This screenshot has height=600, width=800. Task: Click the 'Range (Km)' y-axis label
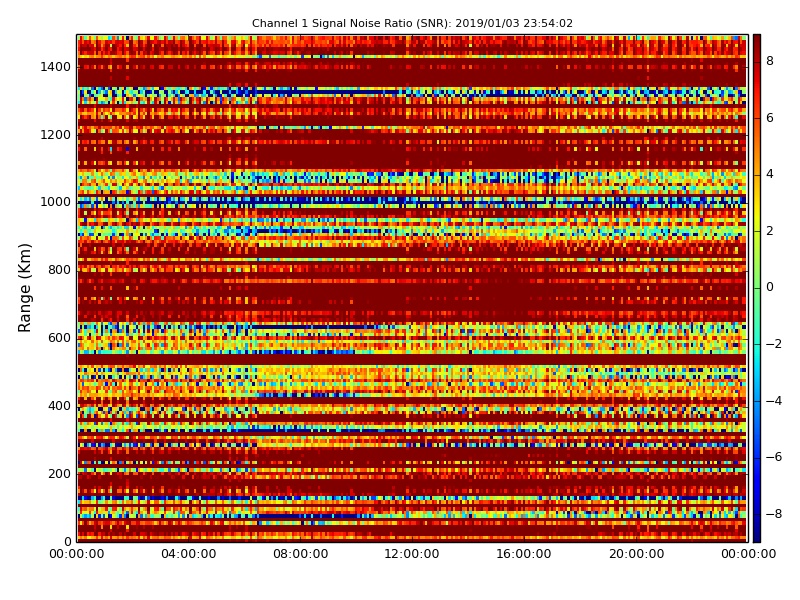click(x=24, y=288)
